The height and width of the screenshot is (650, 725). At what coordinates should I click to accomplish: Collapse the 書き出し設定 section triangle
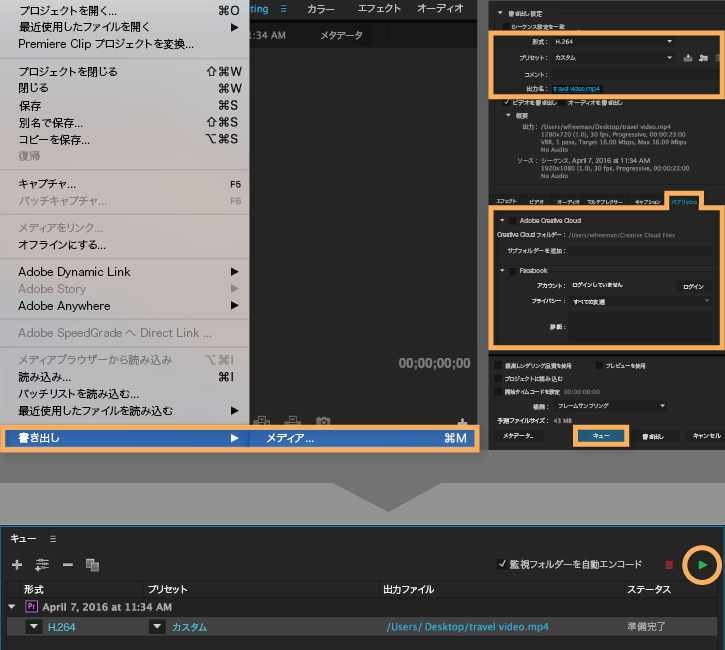[x=500, y=13]
